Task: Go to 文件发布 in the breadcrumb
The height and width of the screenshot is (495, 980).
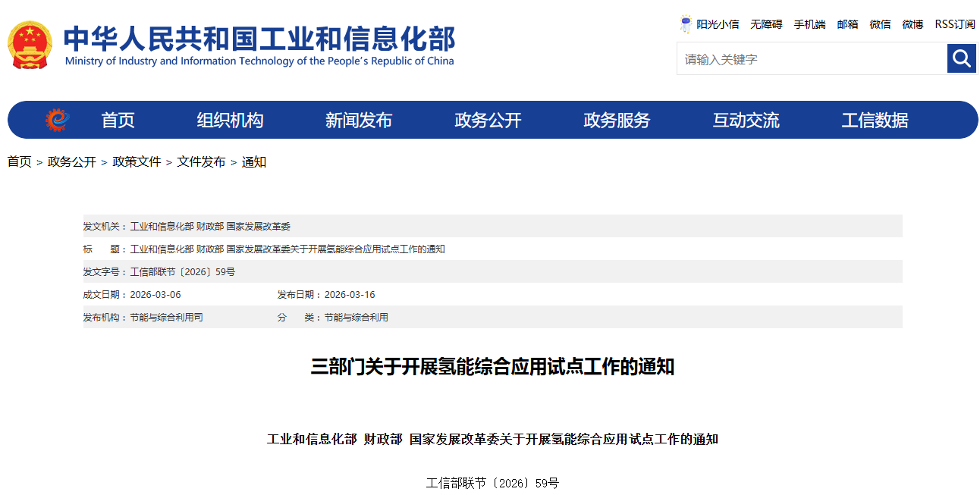Action: [201, 161]
